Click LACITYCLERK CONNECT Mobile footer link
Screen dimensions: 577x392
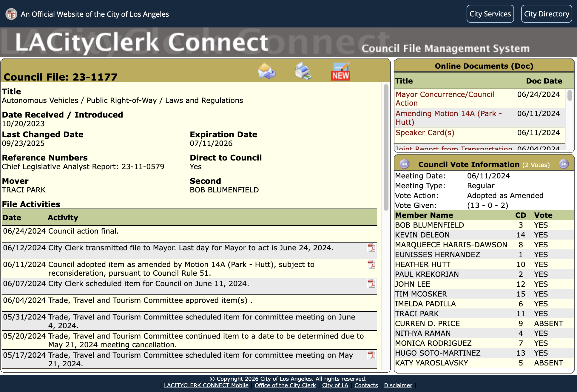(x=206, y=385)
